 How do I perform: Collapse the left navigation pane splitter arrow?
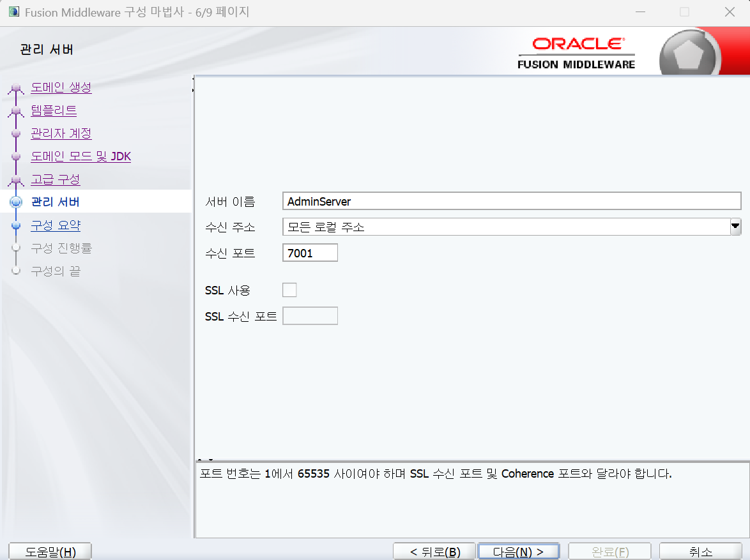click(193, 78)
